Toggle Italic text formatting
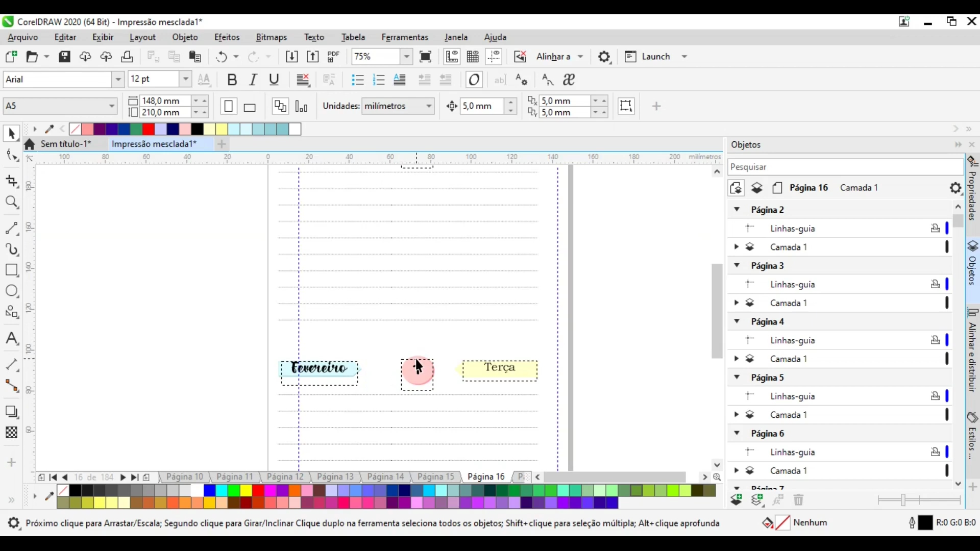Image resolution: width=980 pixels, height=551 pixels. coord(253,80)
